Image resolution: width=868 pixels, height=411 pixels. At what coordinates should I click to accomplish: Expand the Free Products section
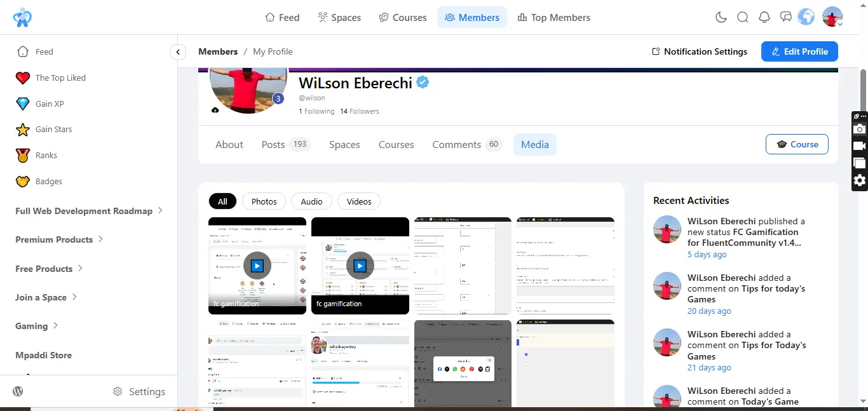coord(50,269)
